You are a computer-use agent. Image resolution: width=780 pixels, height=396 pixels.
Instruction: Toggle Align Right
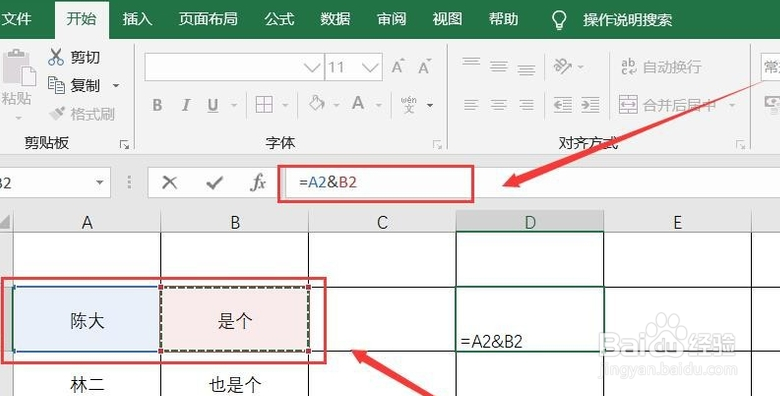tap(526, 105)
